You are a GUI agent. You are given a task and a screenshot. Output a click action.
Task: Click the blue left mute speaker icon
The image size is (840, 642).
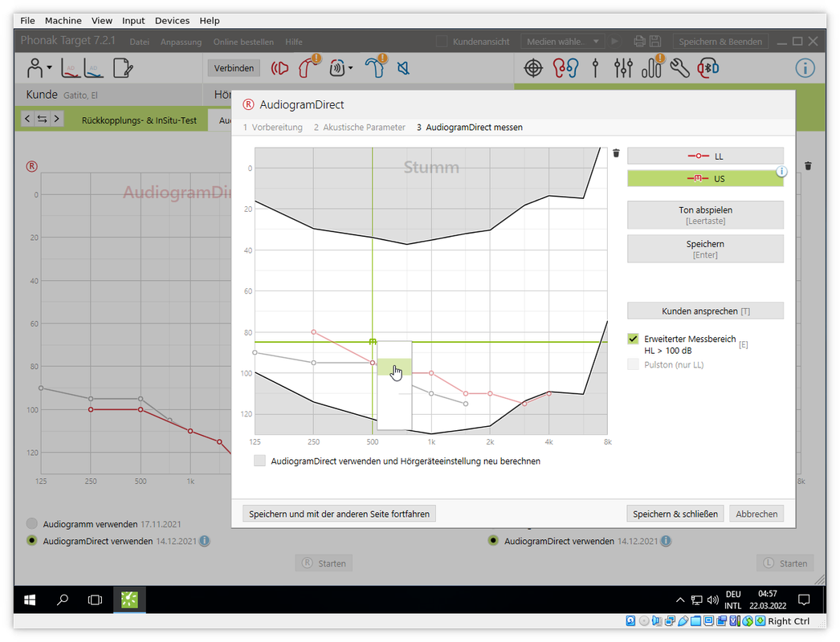(403, 68)
